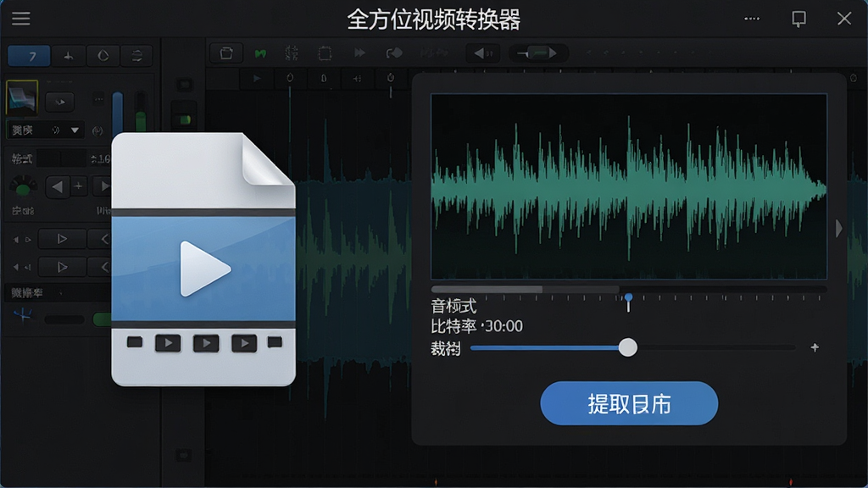Click the waveform preview in the dialog
Image resolution: width=868 pixels, height=488 pixels.
click(629, 186)
